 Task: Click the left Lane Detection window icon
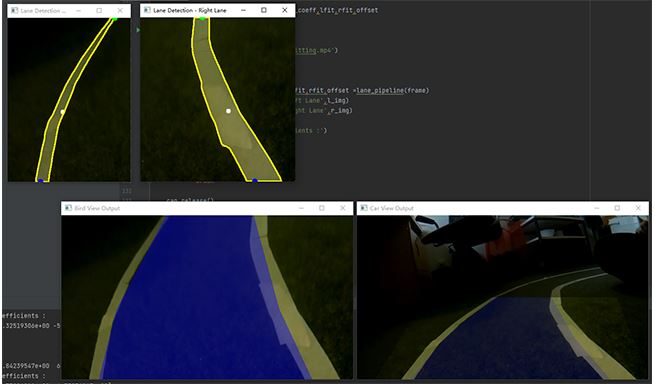15,10
